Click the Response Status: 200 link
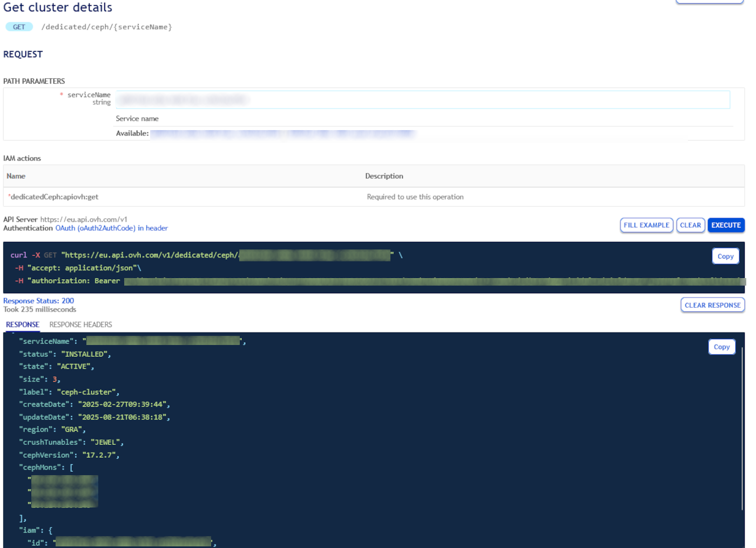Image resolution: width=756 pixels, height=548 pixels. (38, 301)
